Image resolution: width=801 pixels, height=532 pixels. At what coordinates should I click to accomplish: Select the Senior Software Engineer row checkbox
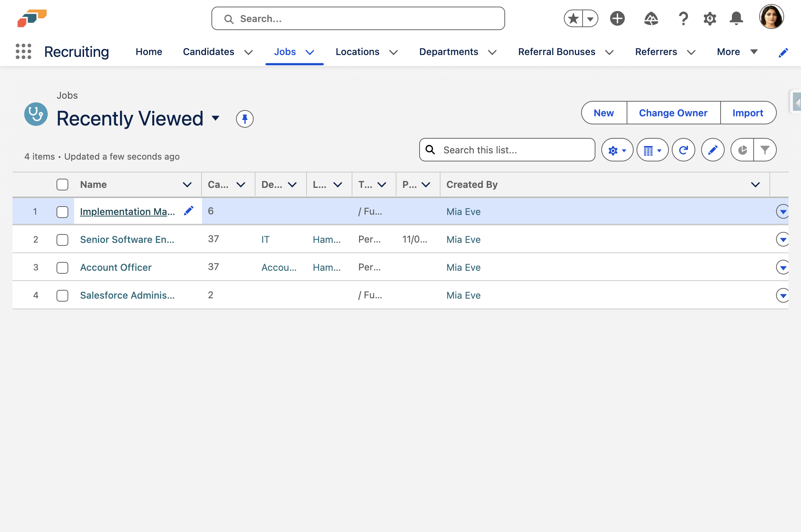[62, 240]
